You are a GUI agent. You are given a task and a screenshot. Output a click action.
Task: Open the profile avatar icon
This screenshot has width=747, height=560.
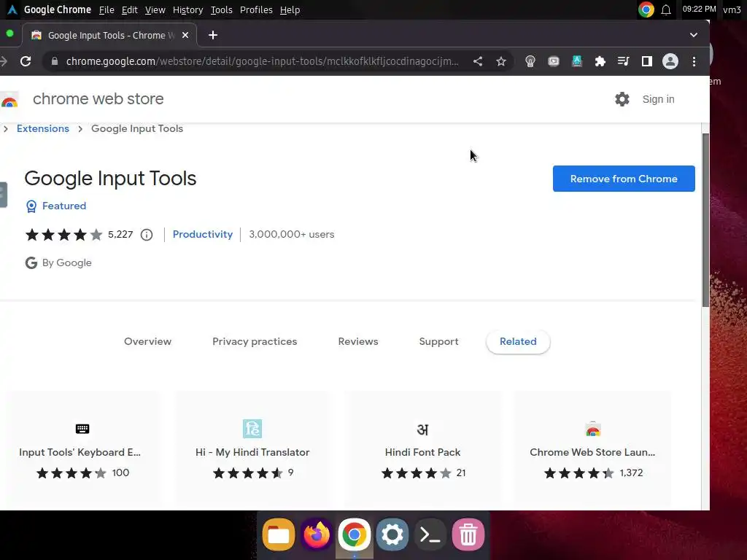coord(670,61)
